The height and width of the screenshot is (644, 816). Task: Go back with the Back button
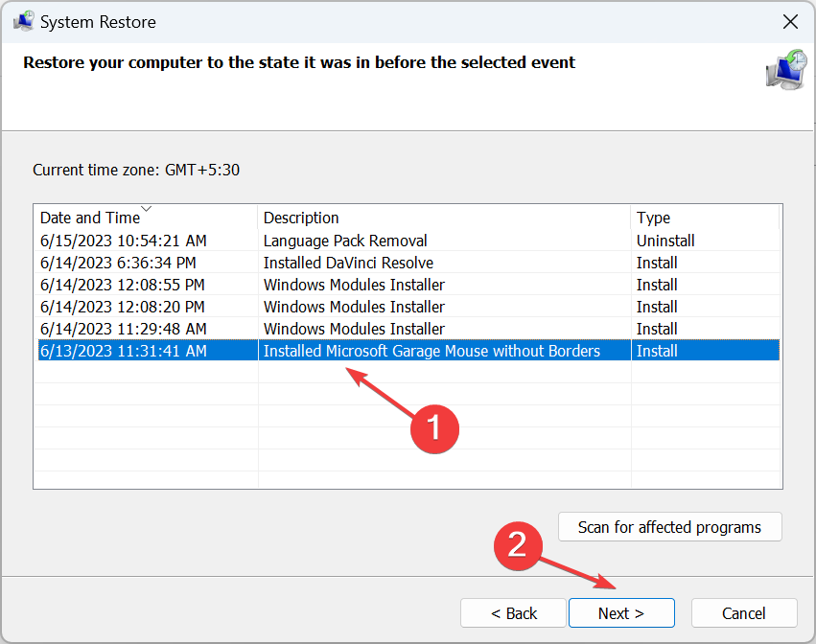point(514,613)
